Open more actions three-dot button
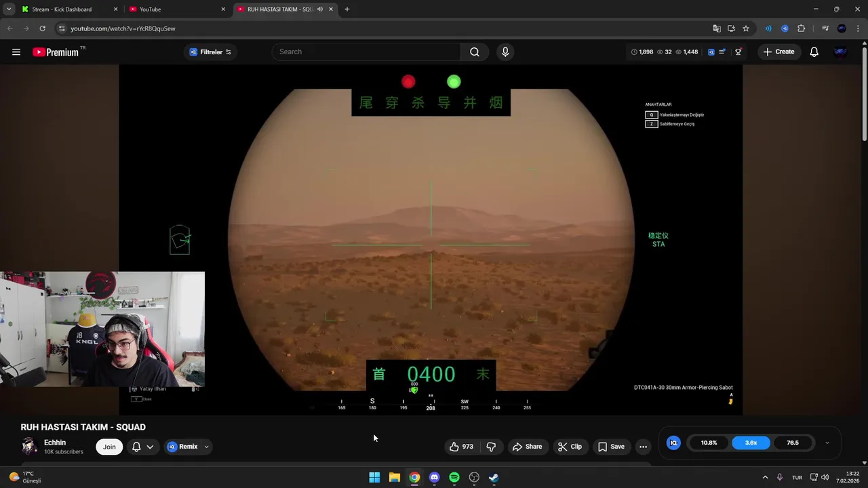 [643, 447]
